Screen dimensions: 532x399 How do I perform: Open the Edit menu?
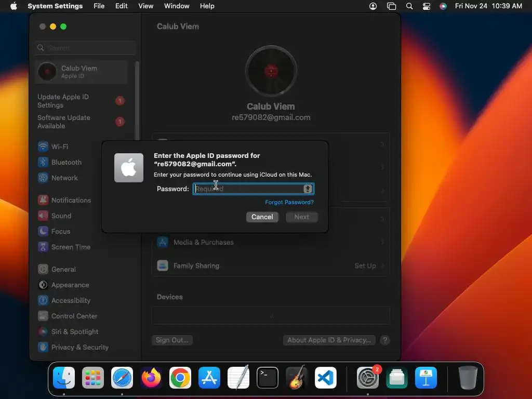click(122, 6)
